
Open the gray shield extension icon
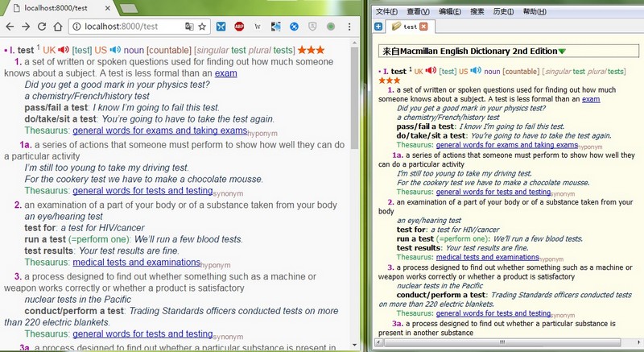312,27
